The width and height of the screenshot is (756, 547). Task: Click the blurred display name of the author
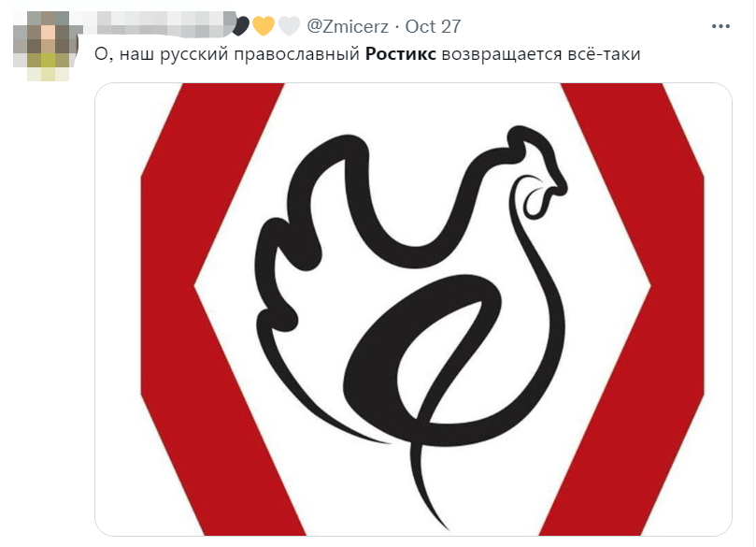click(x=162, y=24)
